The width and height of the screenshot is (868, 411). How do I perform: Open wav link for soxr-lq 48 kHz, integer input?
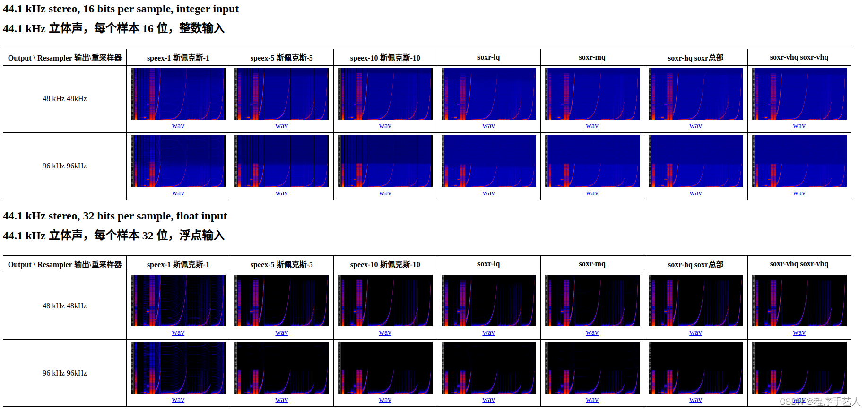click(489, 126)
